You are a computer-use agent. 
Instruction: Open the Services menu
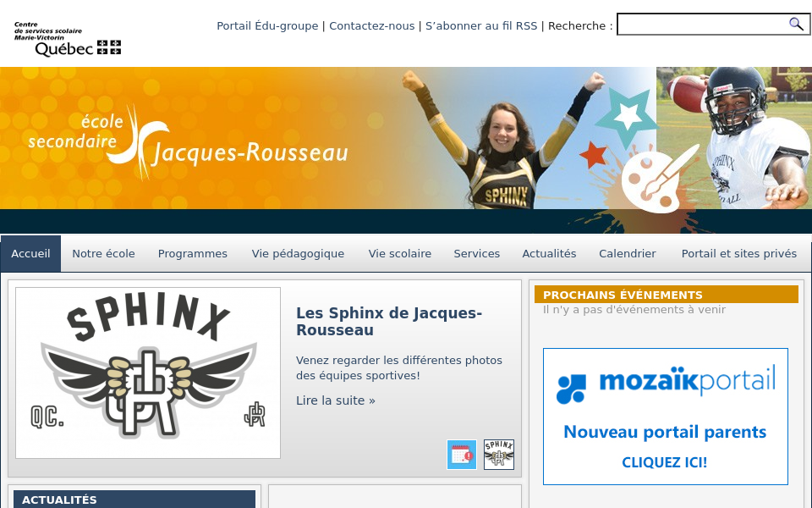(476, 253)
